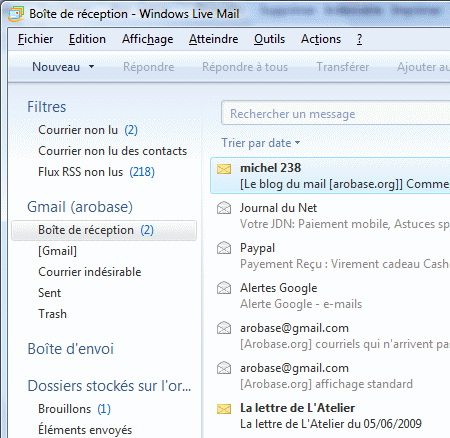Click the Répondre à tous toolbar button

tap(245, 67)
